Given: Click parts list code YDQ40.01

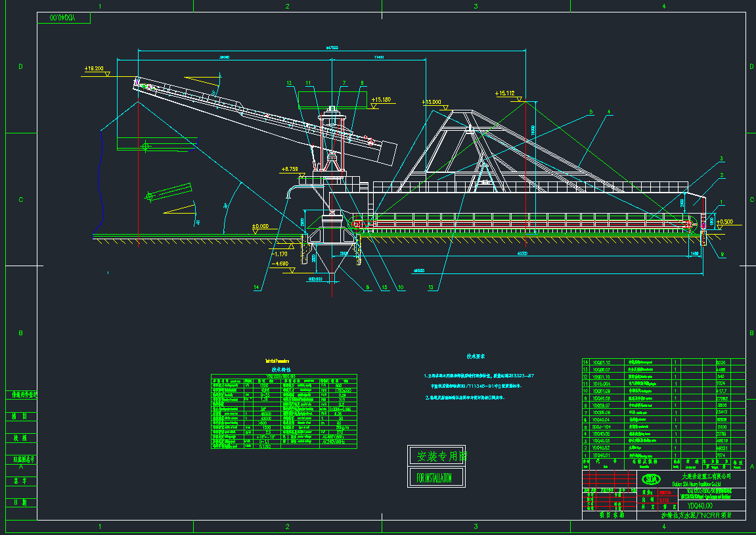Looking at the screenshot, I should coord(601,455).
